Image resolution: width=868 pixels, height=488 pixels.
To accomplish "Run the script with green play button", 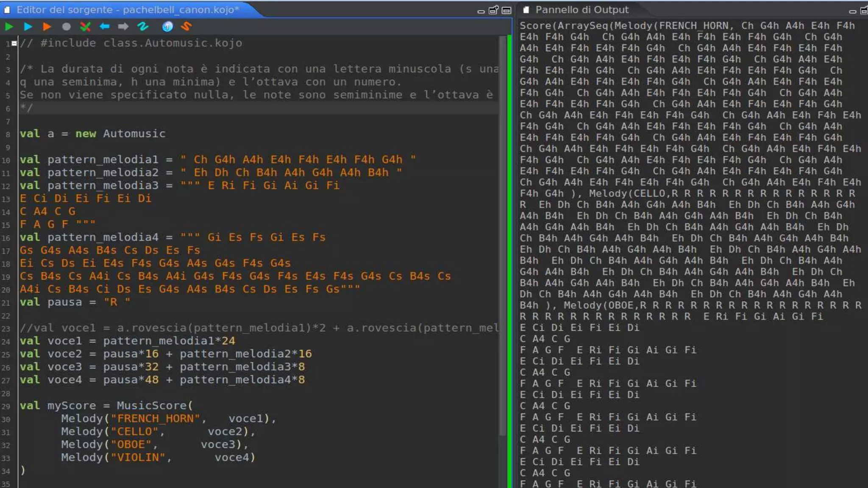I will point(9,27).
